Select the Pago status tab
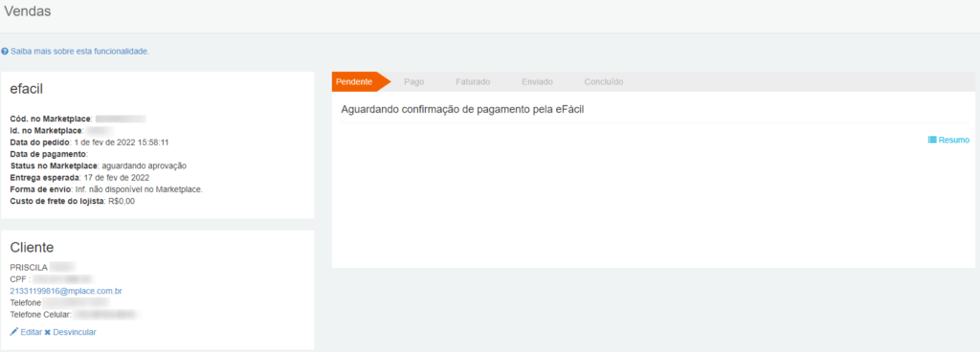980x352 pixels. click(413, 81)
